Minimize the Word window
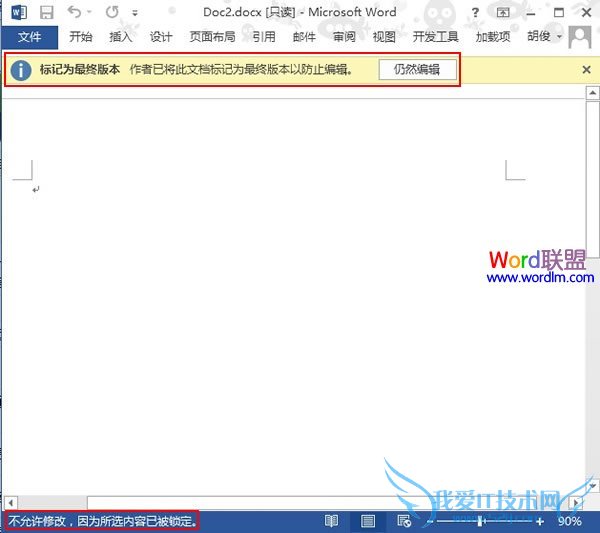 (531, 13)
